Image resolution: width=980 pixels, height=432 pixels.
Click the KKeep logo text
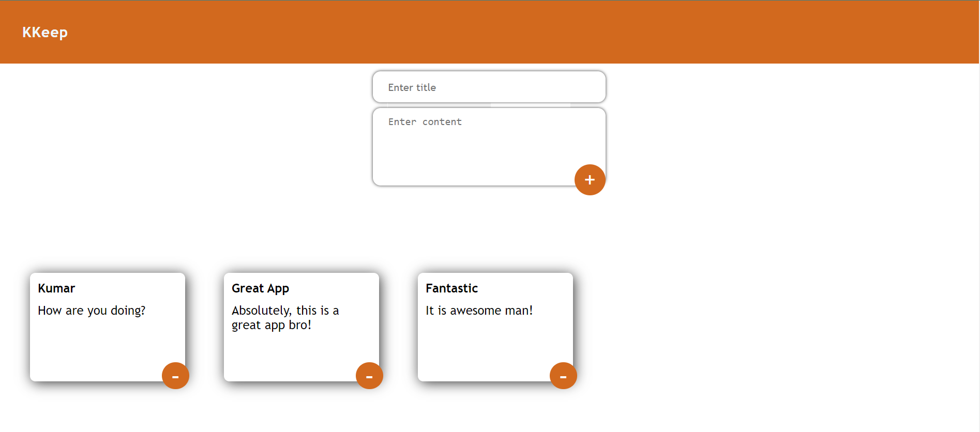pos(45,33)
